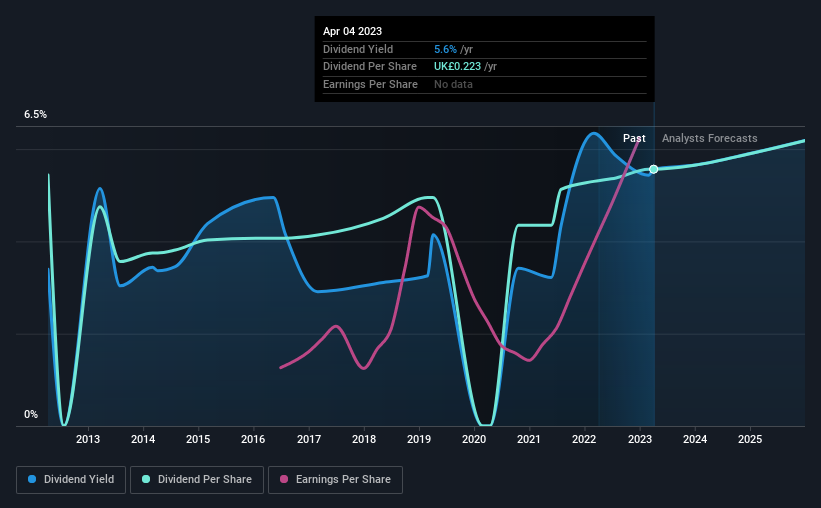Click the 2024 x-axis label
This screenshot has width=821, height=508.
click(695, 439)
